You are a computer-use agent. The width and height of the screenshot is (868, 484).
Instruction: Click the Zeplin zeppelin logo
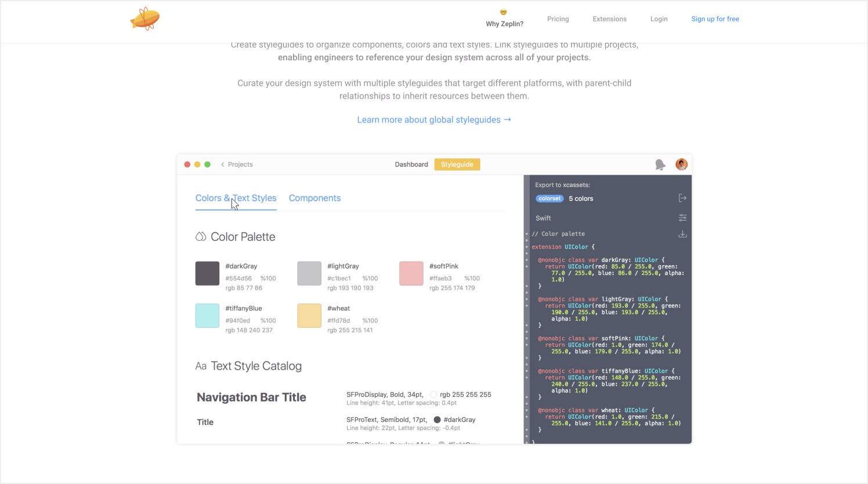coord(145,19)
